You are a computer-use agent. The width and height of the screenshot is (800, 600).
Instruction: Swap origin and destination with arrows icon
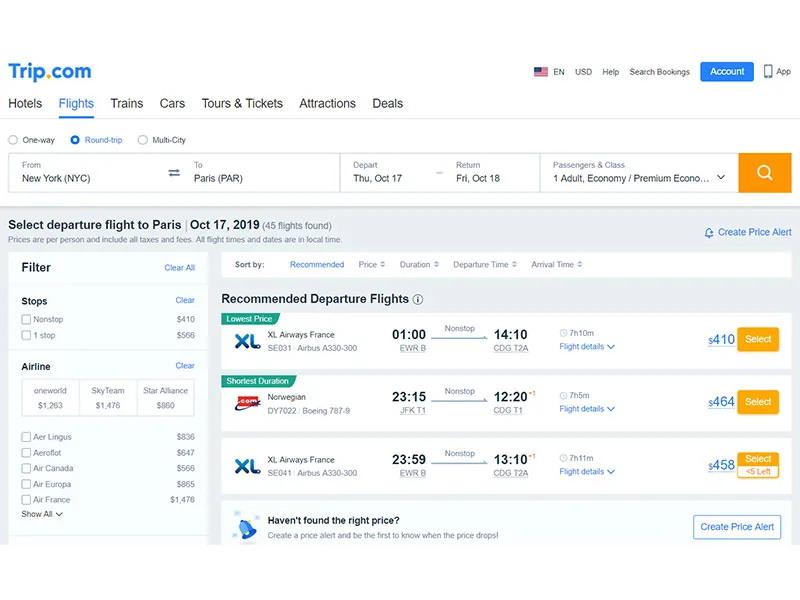(x=174, y=172)
